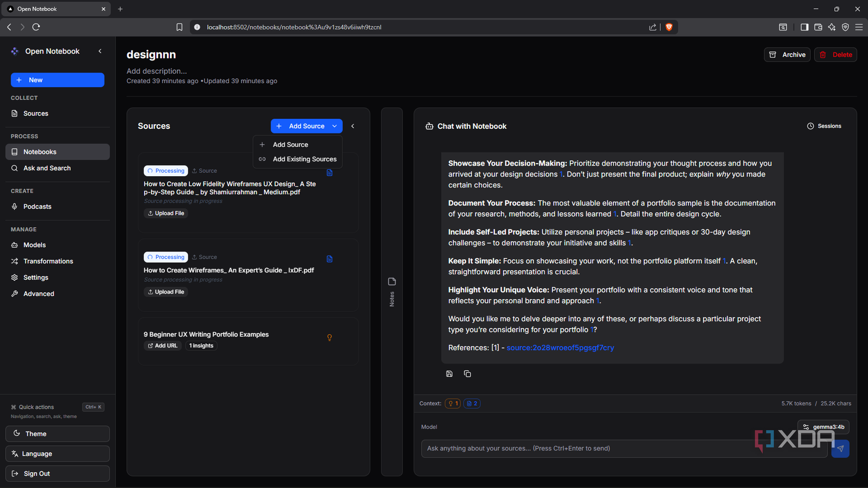Open Brave Shields icon
This screenshot has height=488, width=868.
click(669, 27)
